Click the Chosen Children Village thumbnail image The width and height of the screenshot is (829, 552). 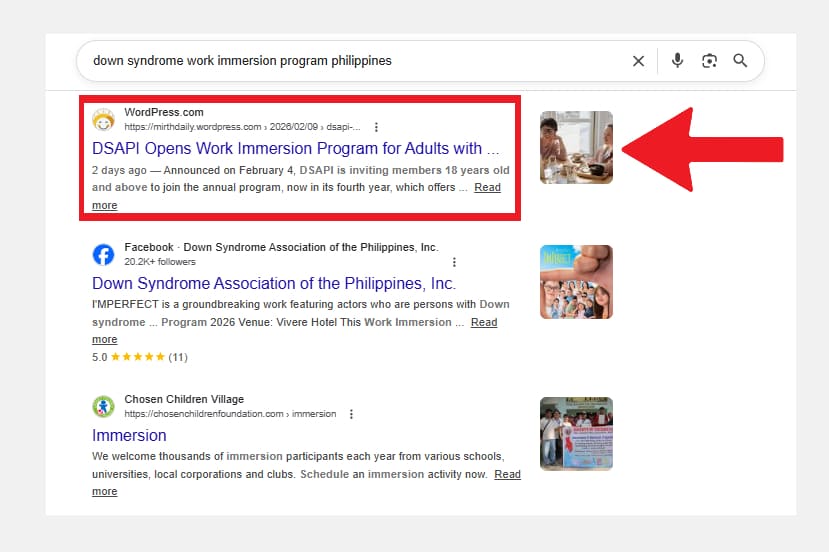coord(576,434)
